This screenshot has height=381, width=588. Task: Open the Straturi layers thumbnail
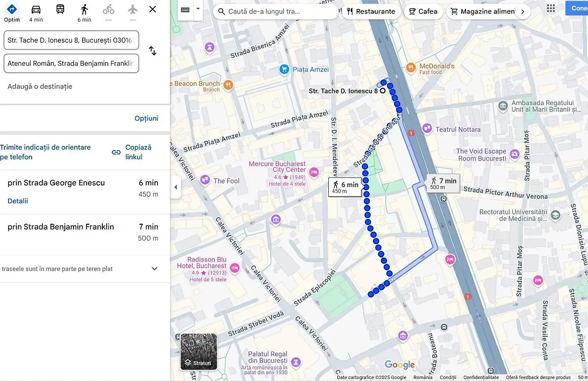[x=199, y=352]
